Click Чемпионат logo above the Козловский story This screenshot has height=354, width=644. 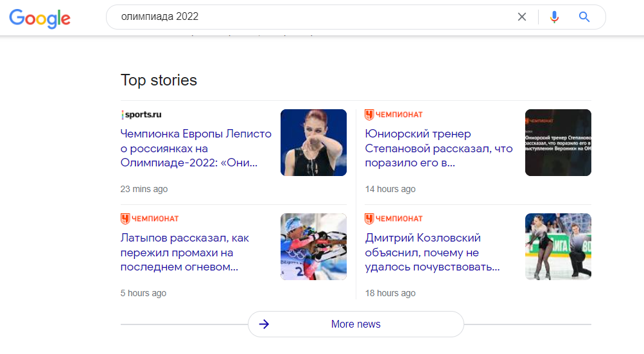[x=394, y=219]
